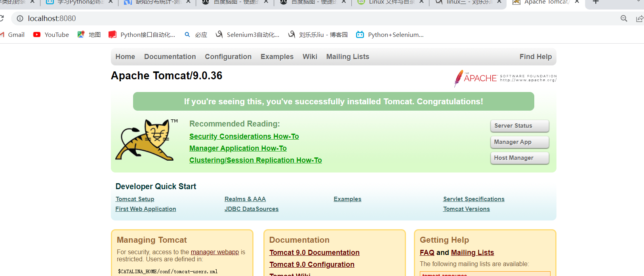Switch to the Linux 文件与目录 tab

(391, 2)
